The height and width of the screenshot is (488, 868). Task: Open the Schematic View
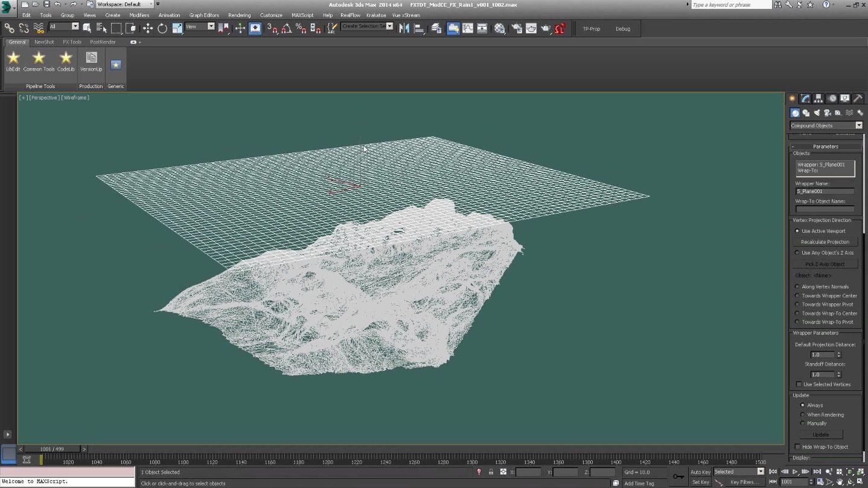tap(482, 28)
